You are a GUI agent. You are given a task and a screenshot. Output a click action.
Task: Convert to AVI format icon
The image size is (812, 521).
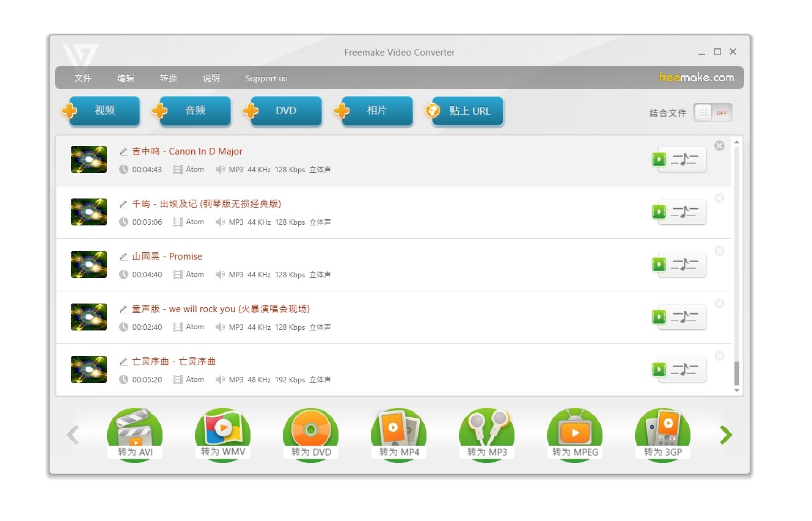(135, 435)
